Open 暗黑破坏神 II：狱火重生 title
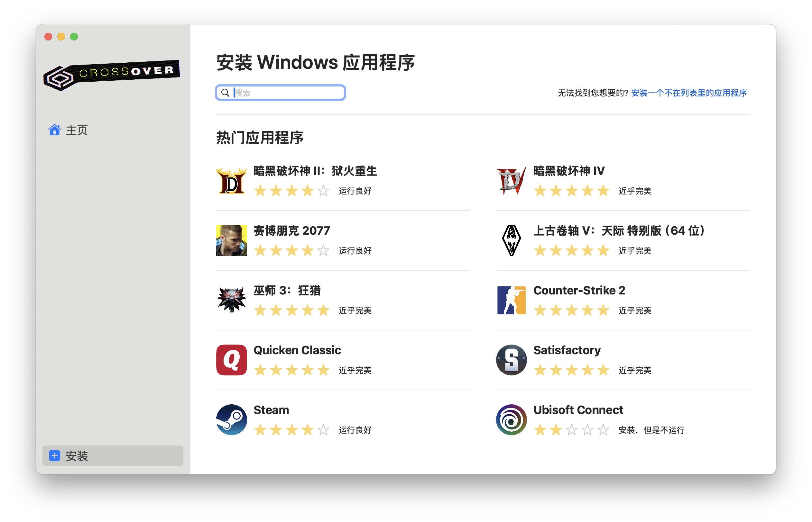 pyautogui.click(x=315, y=171)
